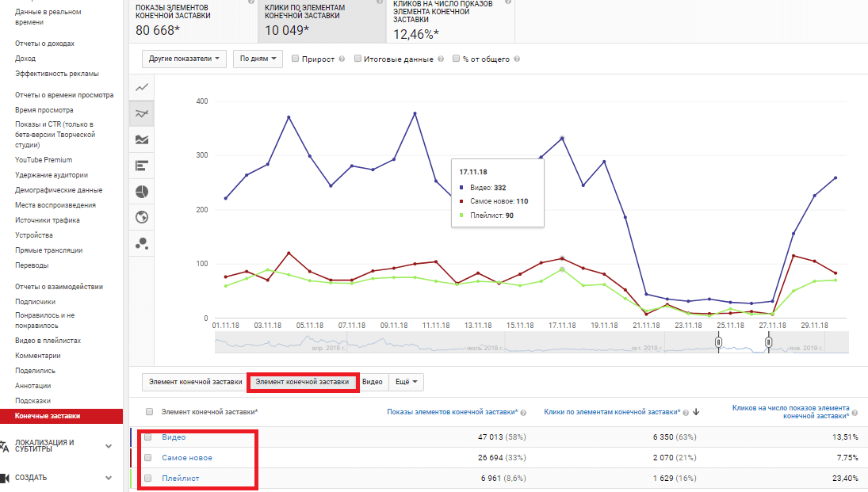Select the bubble chart icon
This screenshot has height=492, width=868.
142,244
